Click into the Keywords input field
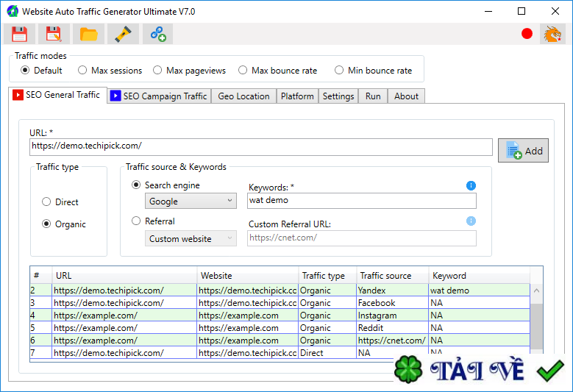This screenshot has width=573, height=392. point(361,201)
